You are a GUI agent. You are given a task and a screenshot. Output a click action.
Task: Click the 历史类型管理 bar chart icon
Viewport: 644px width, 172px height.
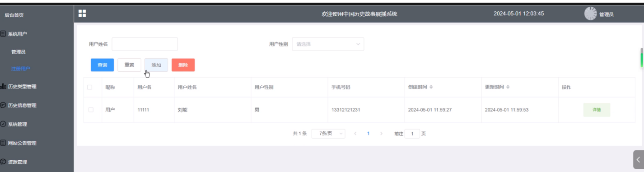click(3, 87)
